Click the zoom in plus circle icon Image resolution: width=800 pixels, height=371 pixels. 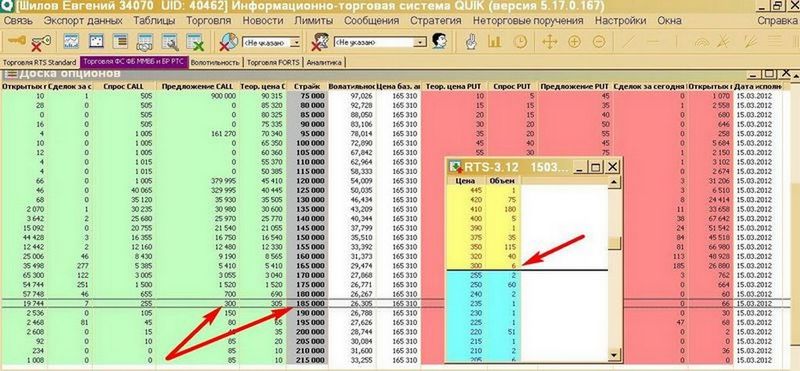574,42
